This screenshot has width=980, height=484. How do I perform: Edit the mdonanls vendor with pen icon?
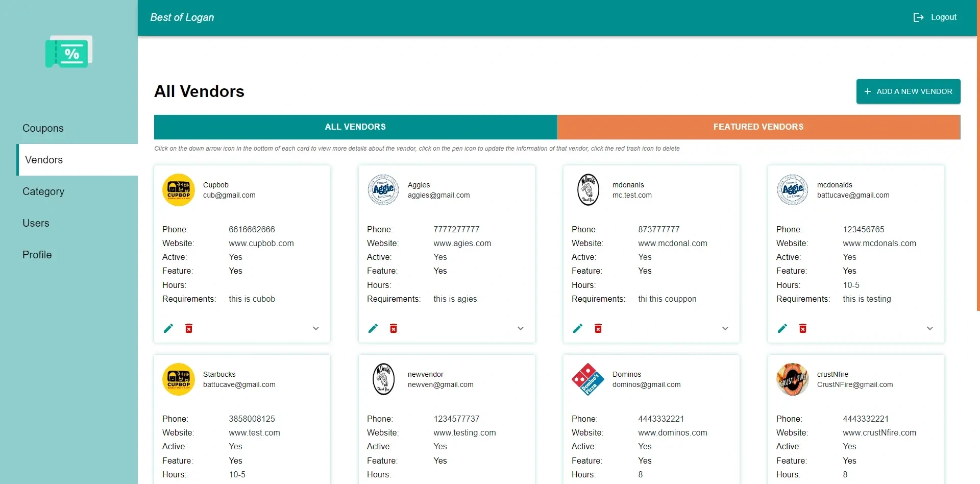pos(578,328)
